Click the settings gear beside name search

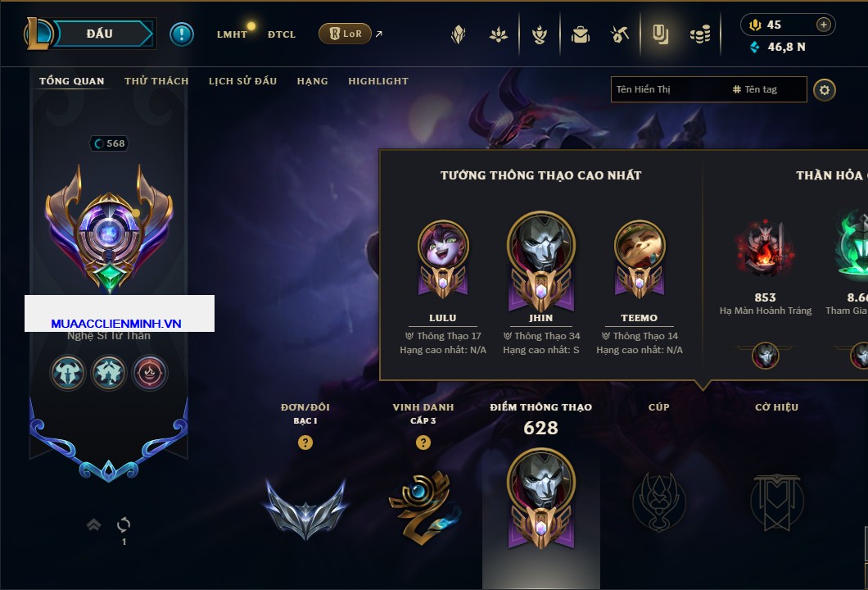825,90
